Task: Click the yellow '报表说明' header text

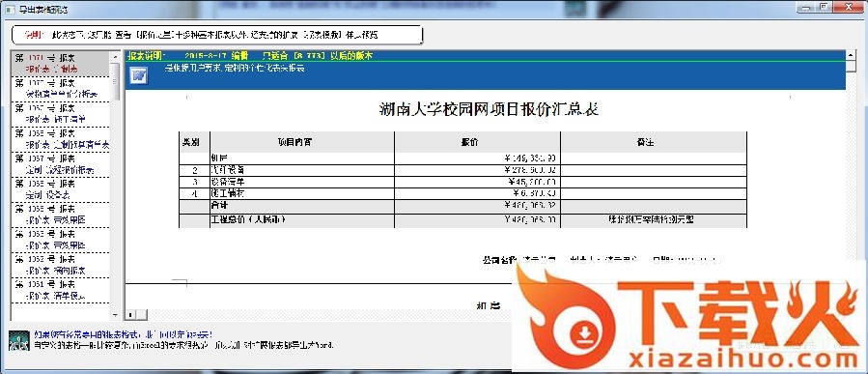Action: tap(146, 56)
